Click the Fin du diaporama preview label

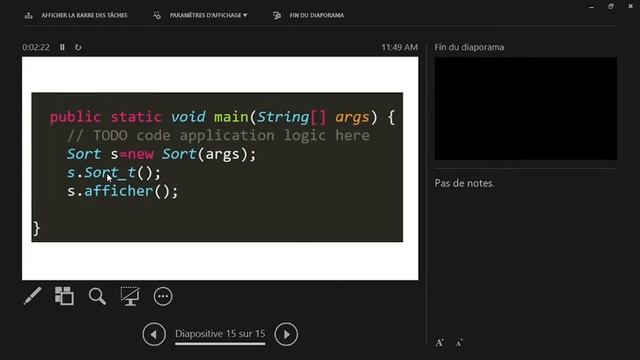(x=469, y=47)
